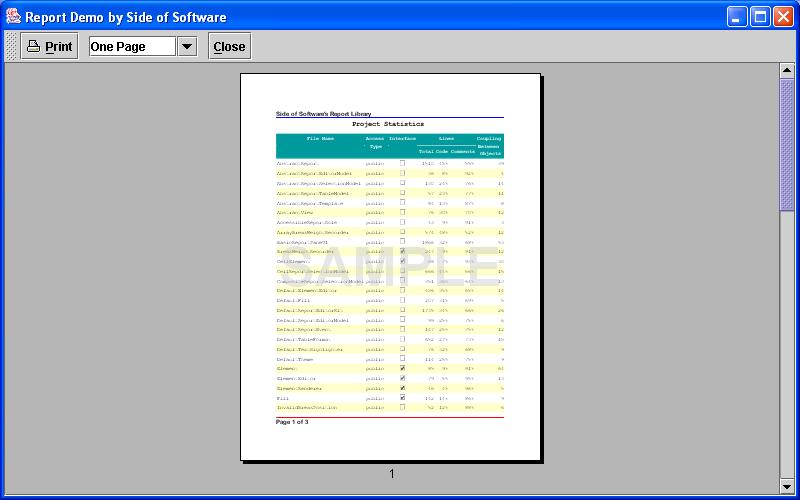Viewport: 800px width, 500px height.
Task: Click the vertical scrollbar up arrow
Action: 787,70
